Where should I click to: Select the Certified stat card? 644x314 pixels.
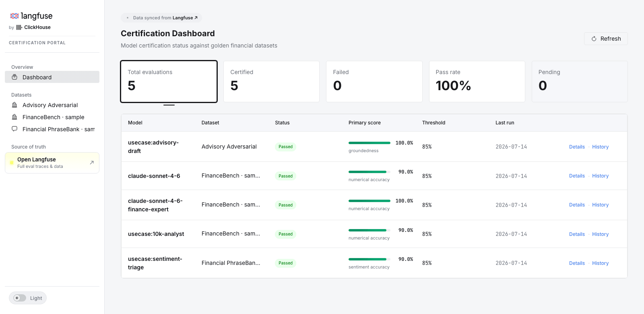[271, 81]
